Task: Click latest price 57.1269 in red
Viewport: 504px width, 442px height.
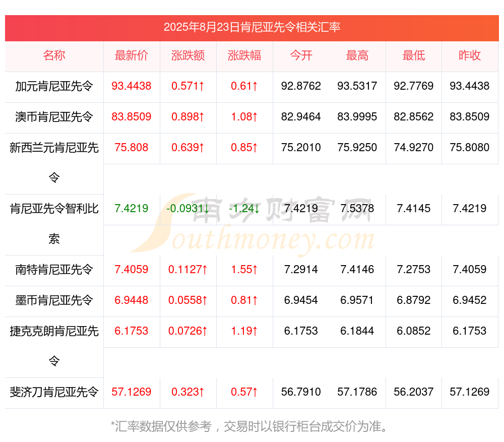Action: click(x=132, y=392)
